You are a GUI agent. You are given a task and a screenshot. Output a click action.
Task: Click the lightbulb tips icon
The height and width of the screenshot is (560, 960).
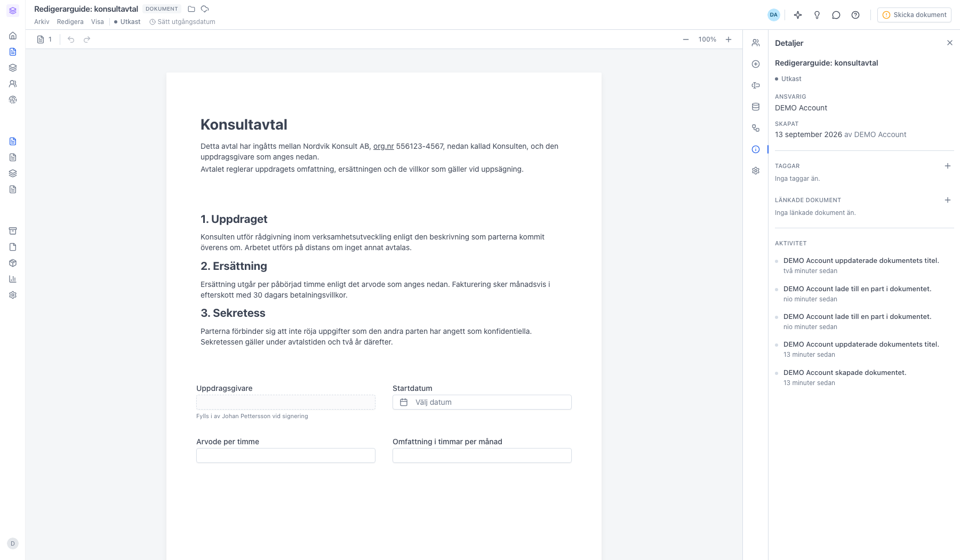click(817, 15)
